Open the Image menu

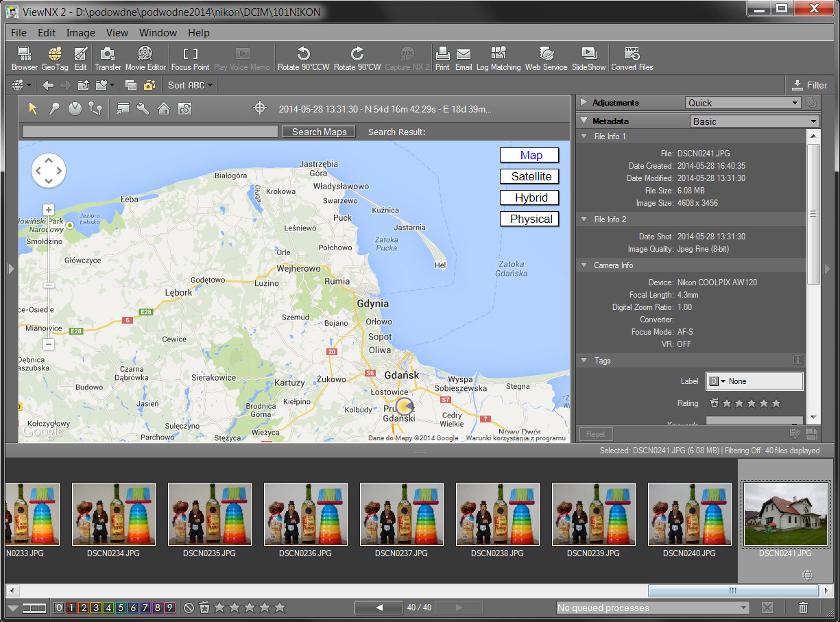click(81, 32)
